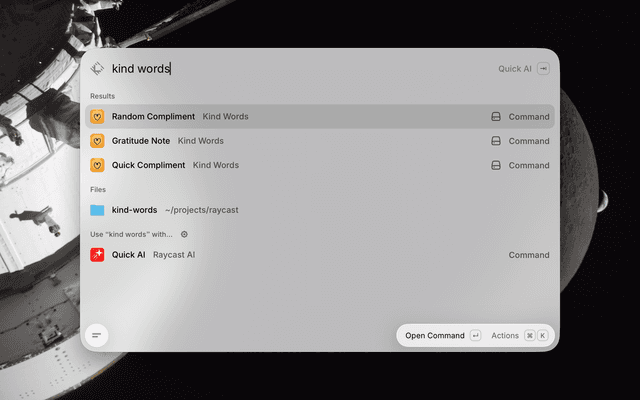The image size is (640, 400).
Task: Open fallback settings gear next to "Use kind words with..."
Action: click(x=184, y=234)
